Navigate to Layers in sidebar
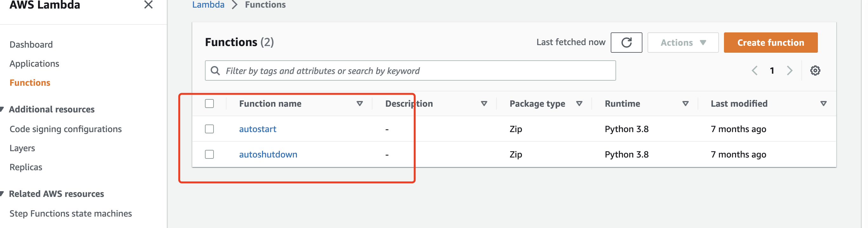 tap(22, 148)
